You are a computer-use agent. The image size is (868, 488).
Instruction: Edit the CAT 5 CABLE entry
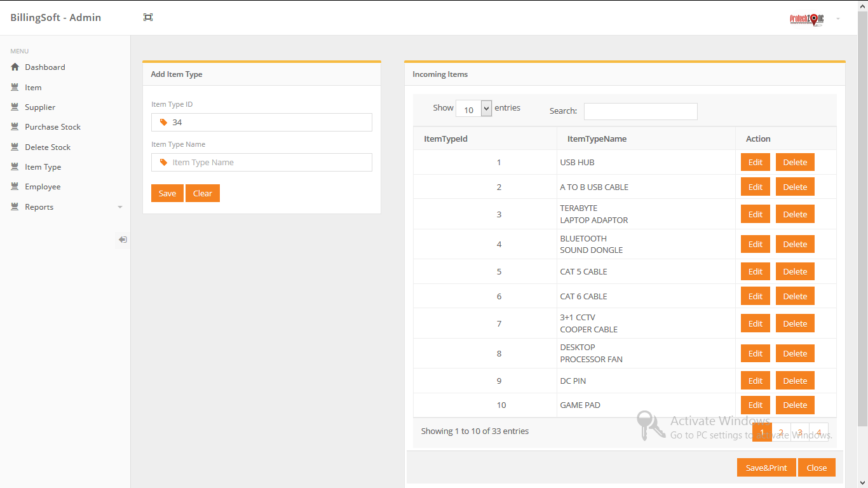point(756,271)
